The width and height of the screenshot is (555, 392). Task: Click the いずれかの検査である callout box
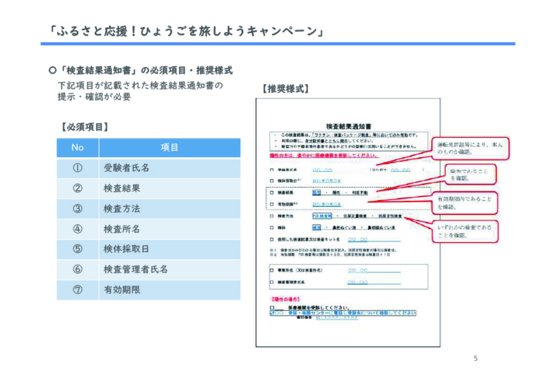click(x=465, y=232)
